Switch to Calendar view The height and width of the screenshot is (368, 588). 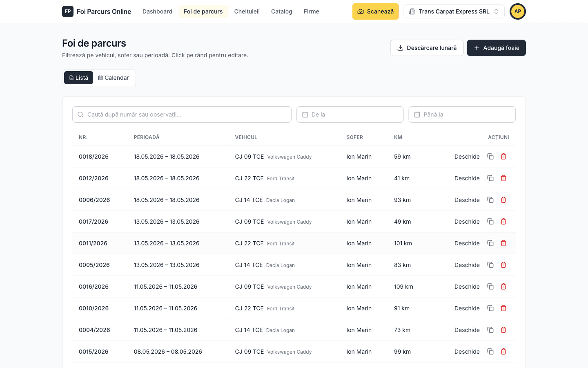[114, 78]
